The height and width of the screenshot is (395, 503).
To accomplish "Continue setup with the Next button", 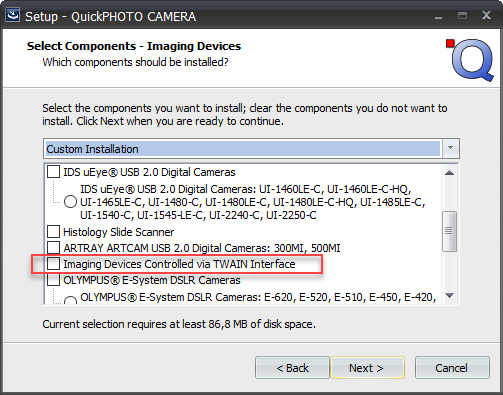I will click(367, 368).
